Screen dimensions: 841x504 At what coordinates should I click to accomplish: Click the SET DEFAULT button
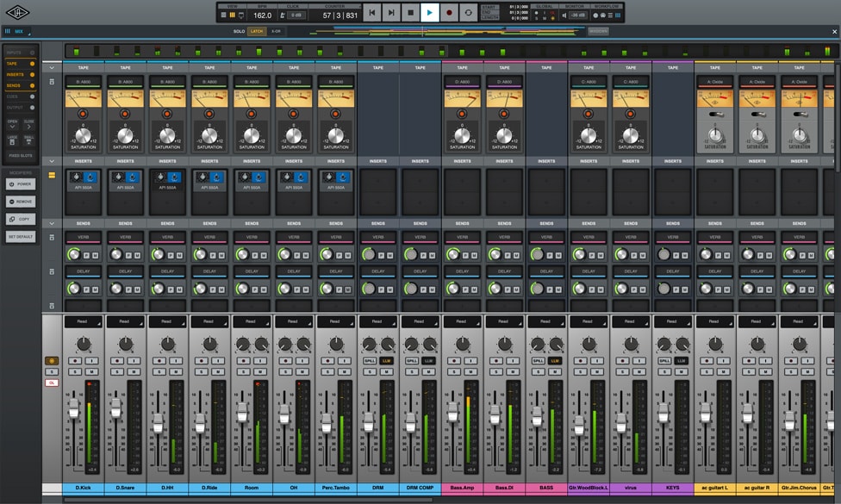point(21,236)
